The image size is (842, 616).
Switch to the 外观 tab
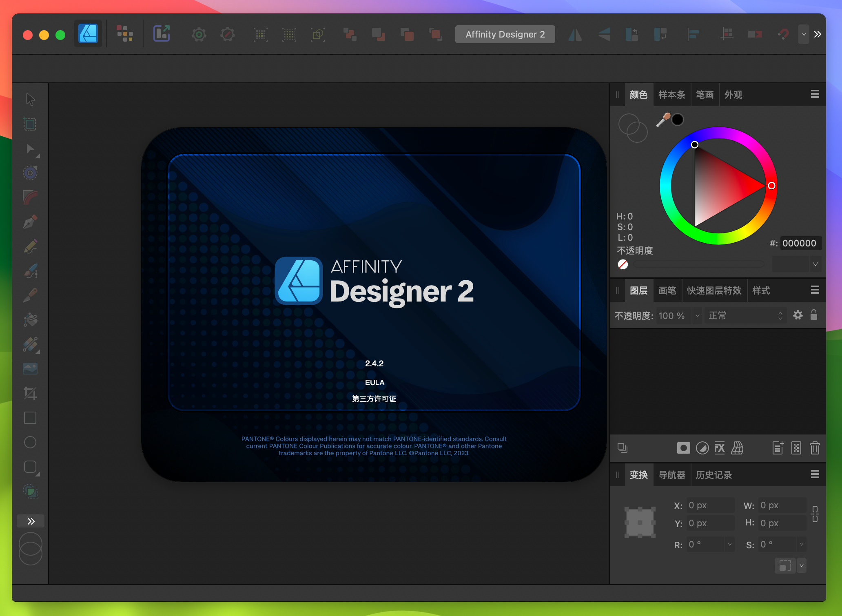[733, 95]
